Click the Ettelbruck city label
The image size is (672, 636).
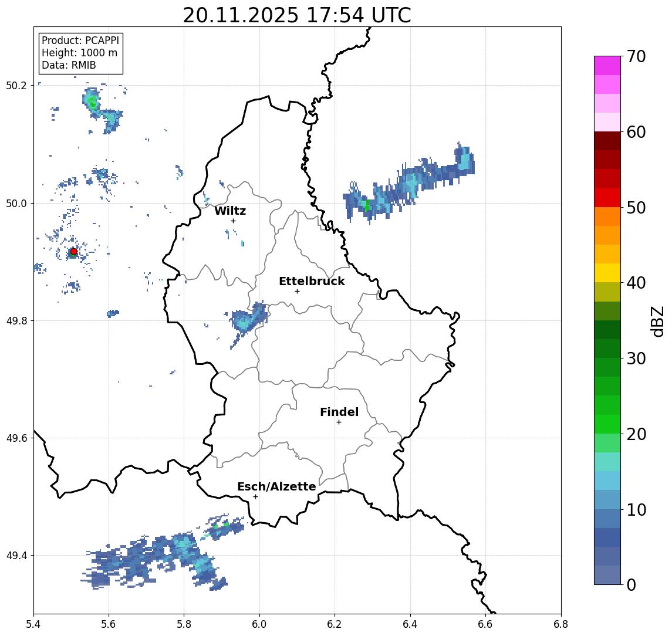312,281
